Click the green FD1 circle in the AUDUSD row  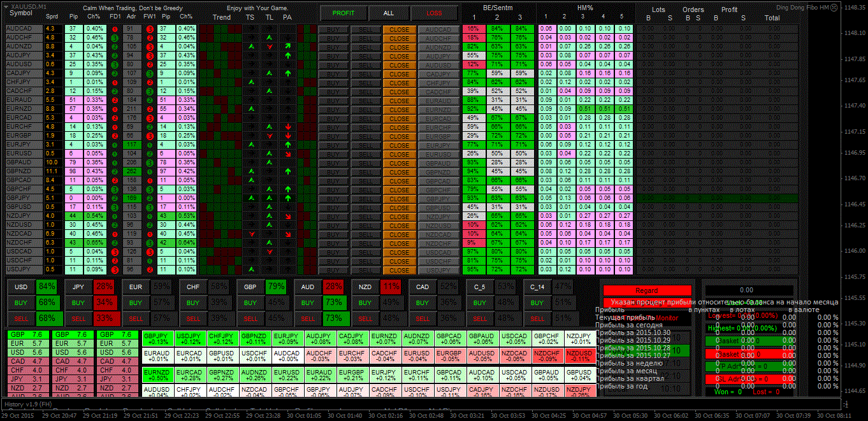[115, 65]
